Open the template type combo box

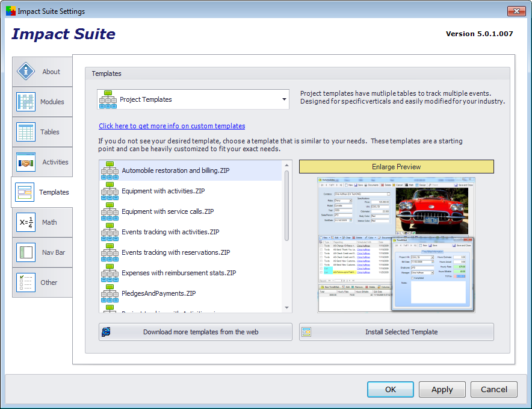point(193,99)
